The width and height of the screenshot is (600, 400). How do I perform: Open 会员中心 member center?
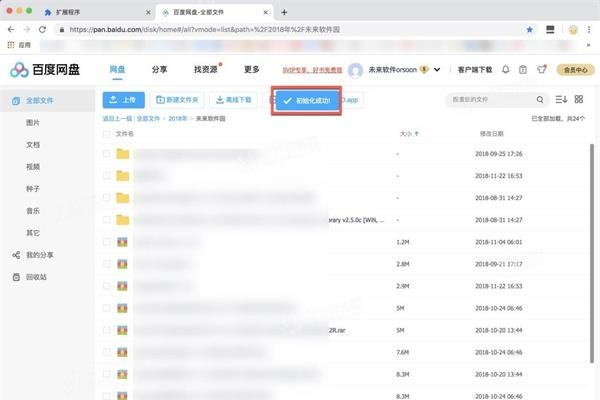pyautogui.click(x=576, y=70)
